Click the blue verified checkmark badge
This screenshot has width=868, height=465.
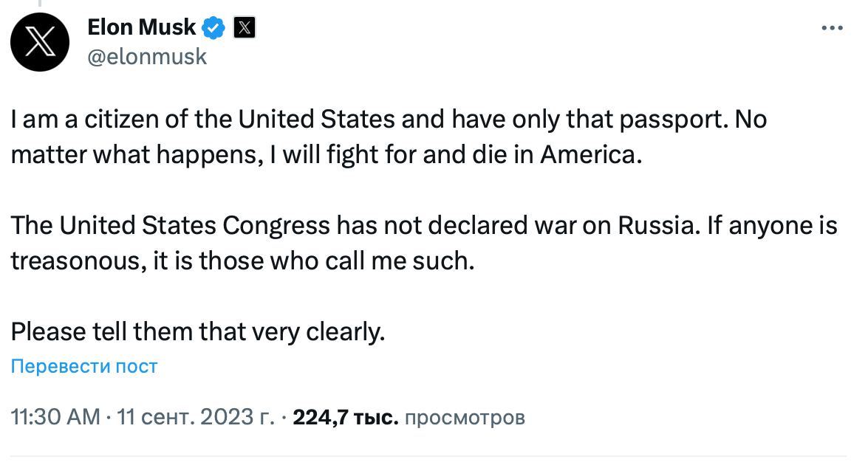coord(214,28)
